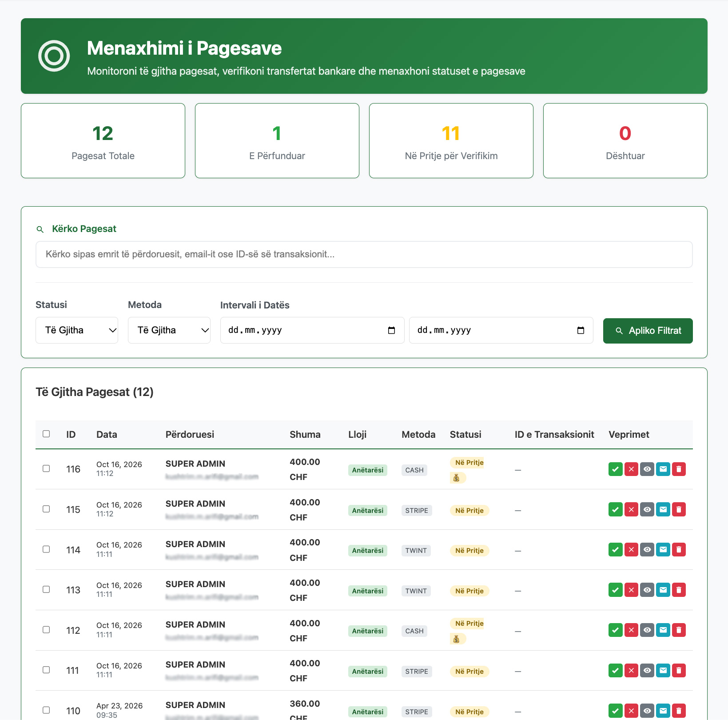728x720 pixels.
Task: Delete payment 111 using trash icon
Action: coord(679,671)
